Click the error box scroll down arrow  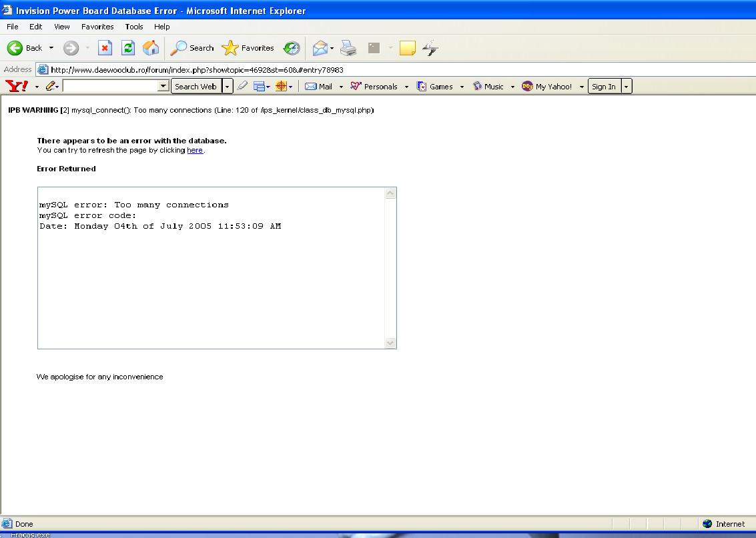[390, 343]
